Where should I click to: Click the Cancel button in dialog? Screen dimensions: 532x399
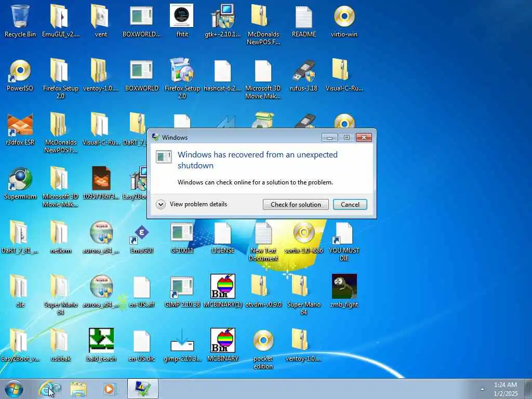point(350,204)
